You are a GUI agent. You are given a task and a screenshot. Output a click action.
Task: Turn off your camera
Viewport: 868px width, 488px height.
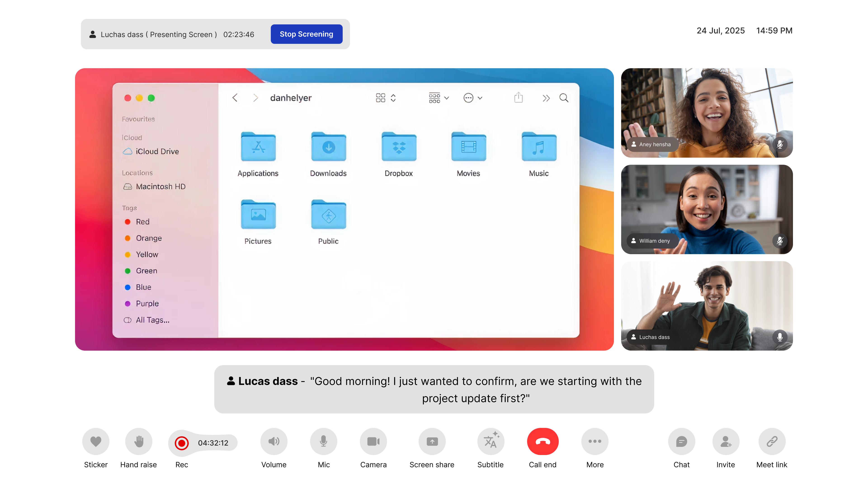tap(373, 441)
